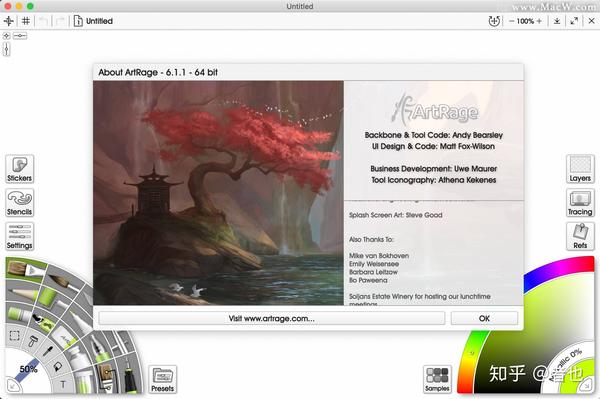Screen dimensions: 600x399
Task: Click 'Emily Weisensee' credit name
Action: click(374, 264)
